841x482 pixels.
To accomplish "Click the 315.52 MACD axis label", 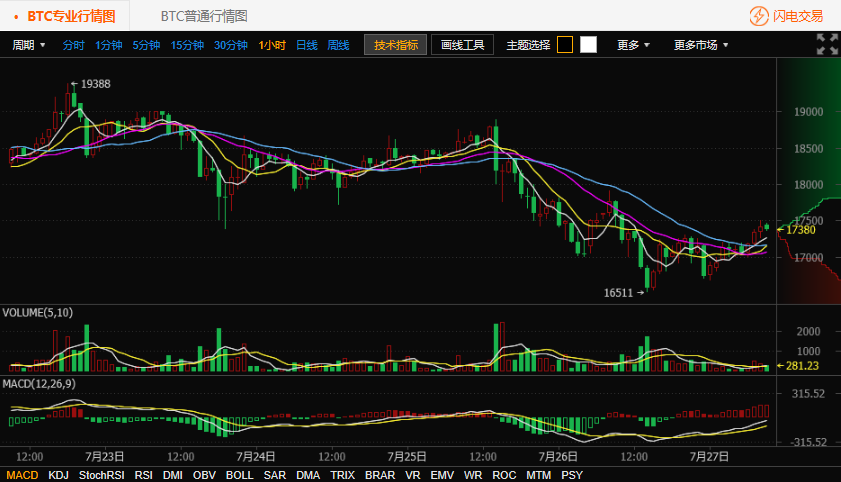I will coord(808,394).
